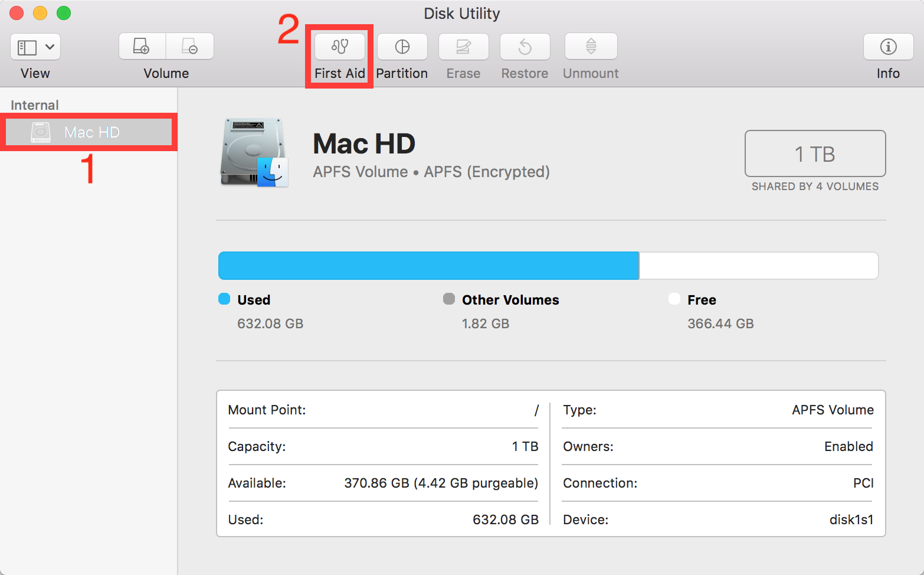Click the delete Volume icon
924x575 pixels.
click(190, 45)
